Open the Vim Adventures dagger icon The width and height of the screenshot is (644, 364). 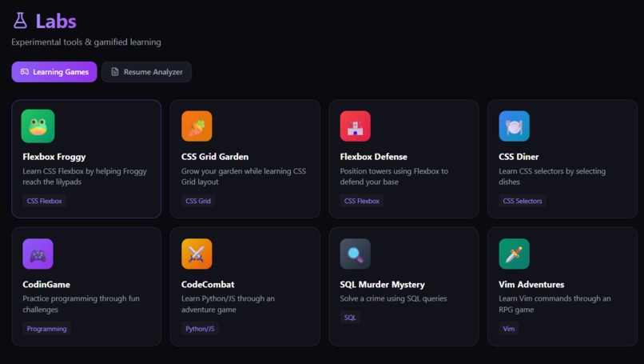pyautogui.click(x=515, y=254)
